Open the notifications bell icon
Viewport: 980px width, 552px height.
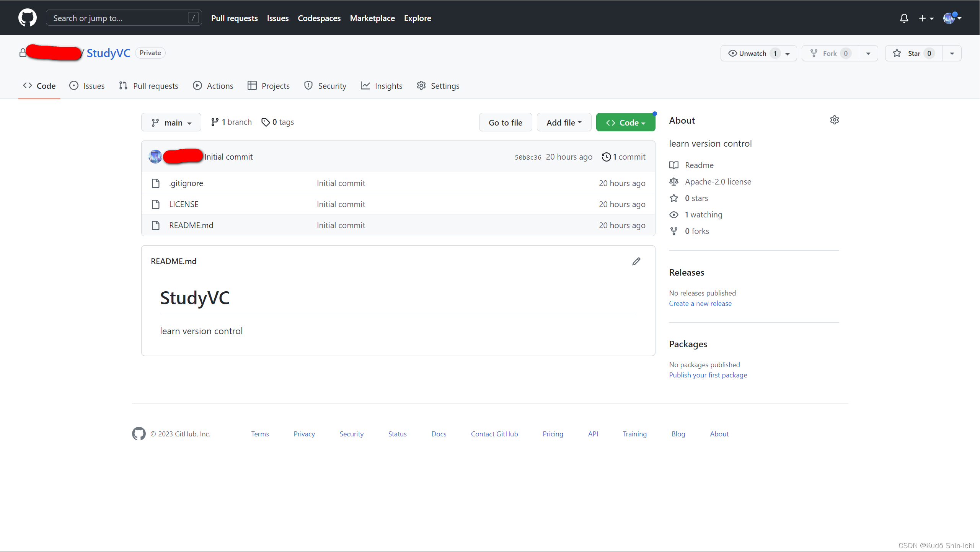point(904,18)
